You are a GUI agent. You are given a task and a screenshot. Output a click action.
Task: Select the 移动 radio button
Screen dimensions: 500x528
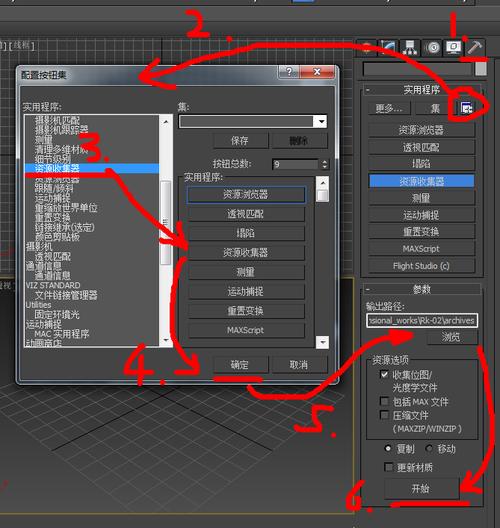(x=429, y=449)
